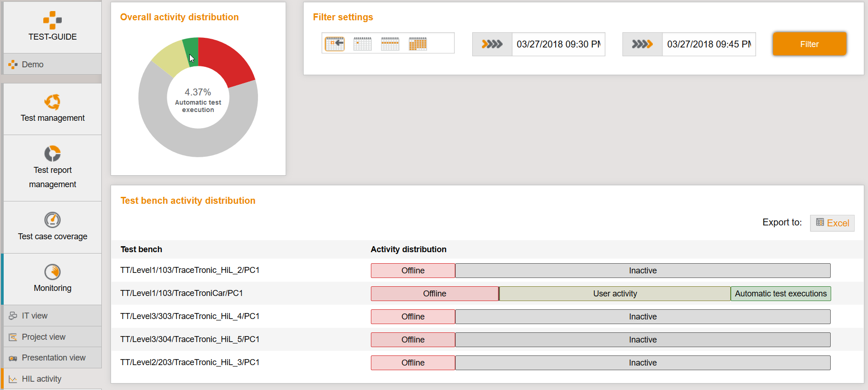Viewport: 868px width, 390px height.
Task: Select row TT/Level2/203/TraceTronic_HiL_3/PC1
Action: 487,362
